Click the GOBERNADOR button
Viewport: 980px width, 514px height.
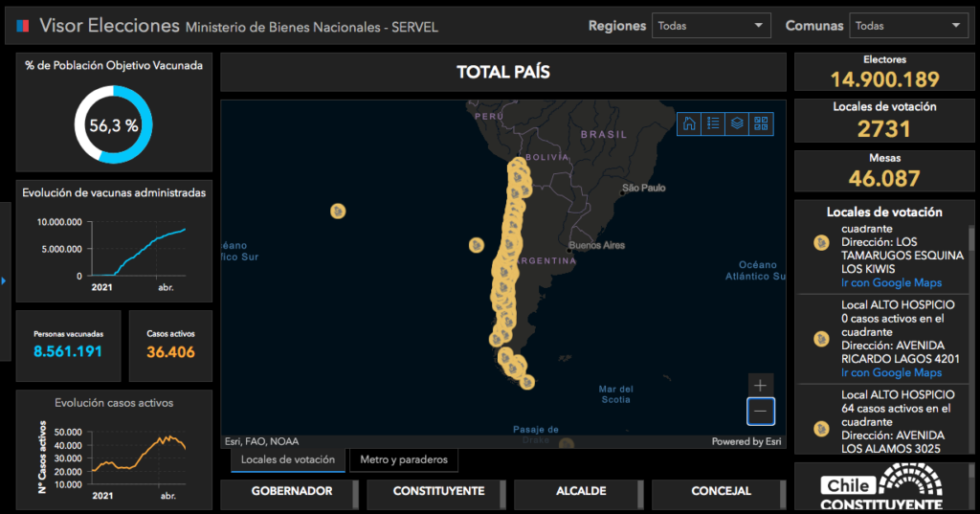click(291, 492)
